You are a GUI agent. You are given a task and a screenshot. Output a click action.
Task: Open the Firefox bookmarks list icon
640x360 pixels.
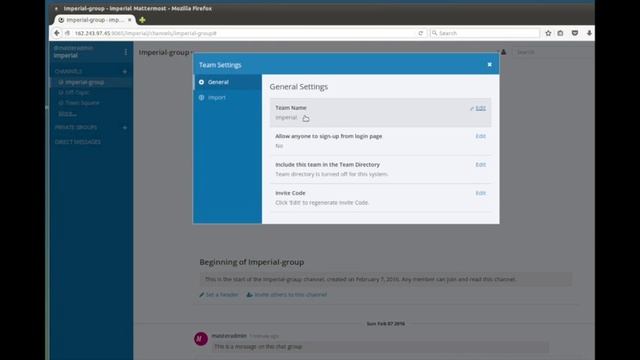click(560, 33)
